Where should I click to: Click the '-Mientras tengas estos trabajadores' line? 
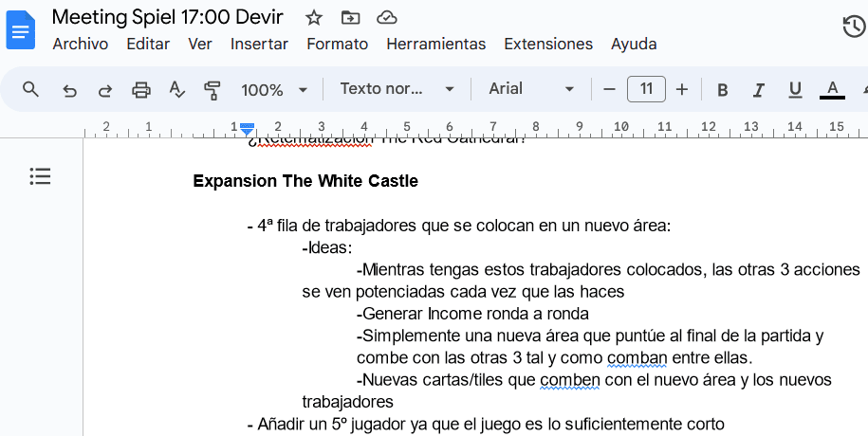coord(608,269)
